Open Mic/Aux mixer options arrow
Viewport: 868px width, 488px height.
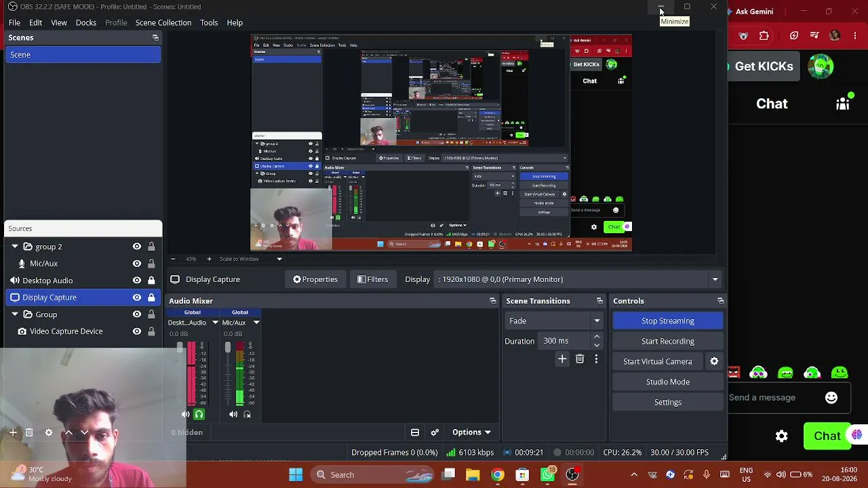pyautogui.click(x=256, y=323)
